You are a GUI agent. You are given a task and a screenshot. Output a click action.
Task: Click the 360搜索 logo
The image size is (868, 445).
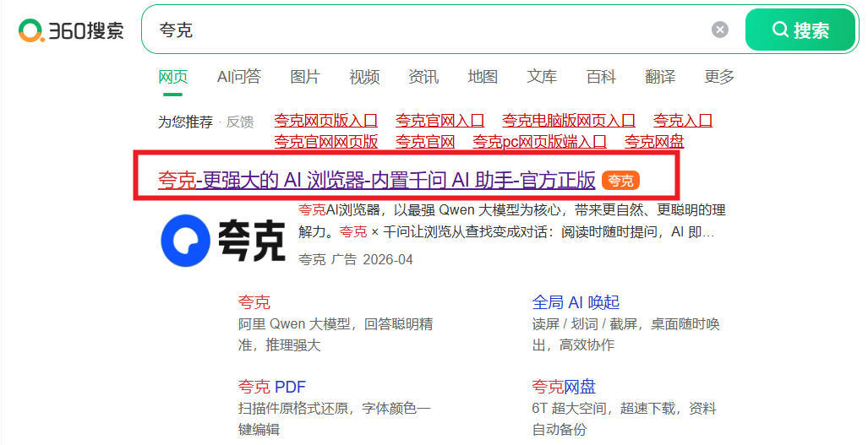coord(72,30)
